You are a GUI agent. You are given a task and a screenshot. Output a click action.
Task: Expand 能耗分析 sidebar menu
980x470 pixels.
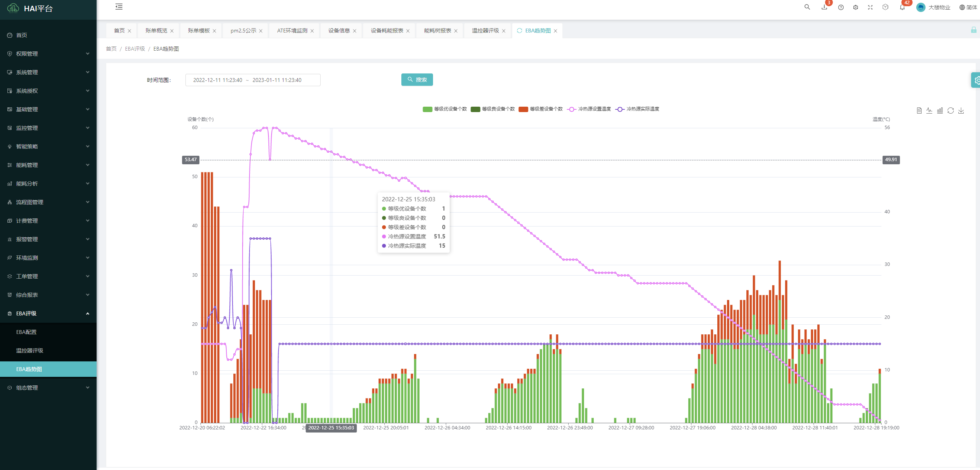[48, 184]
